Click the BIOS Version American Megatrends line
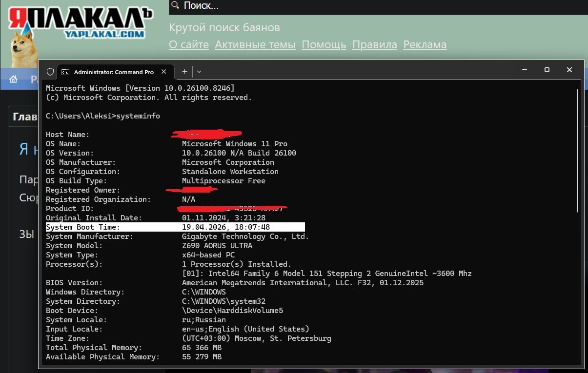Image resolution: width=588 pixels, height=373 pixels. coord(235,283)
